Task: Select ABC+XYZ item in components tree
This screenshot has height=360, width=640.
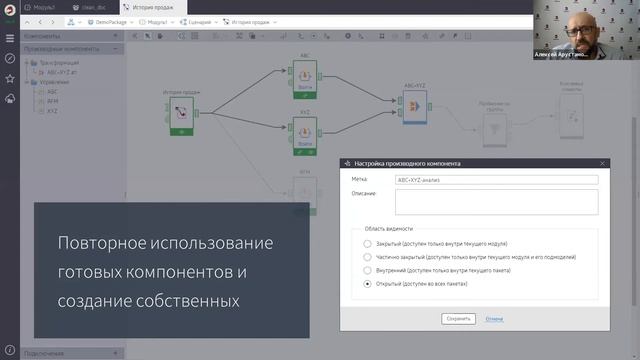Action: (58, 72)
